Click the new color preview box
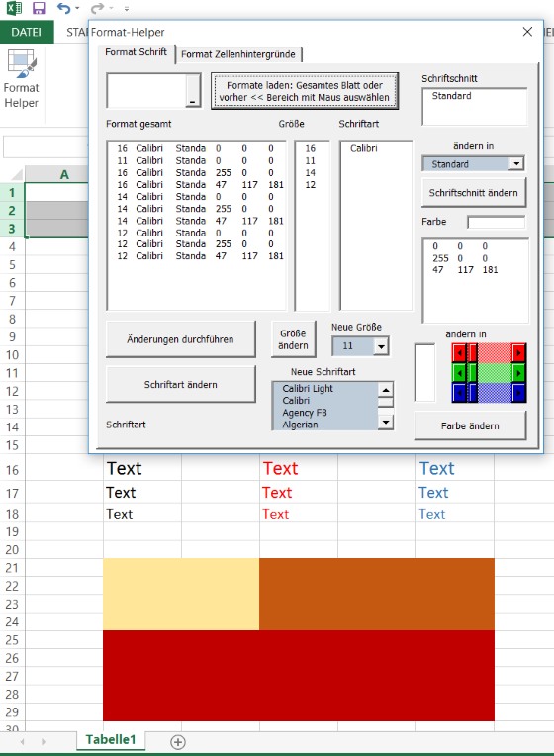The width and height of the screenshot is (554, 756). click(424, 372)
